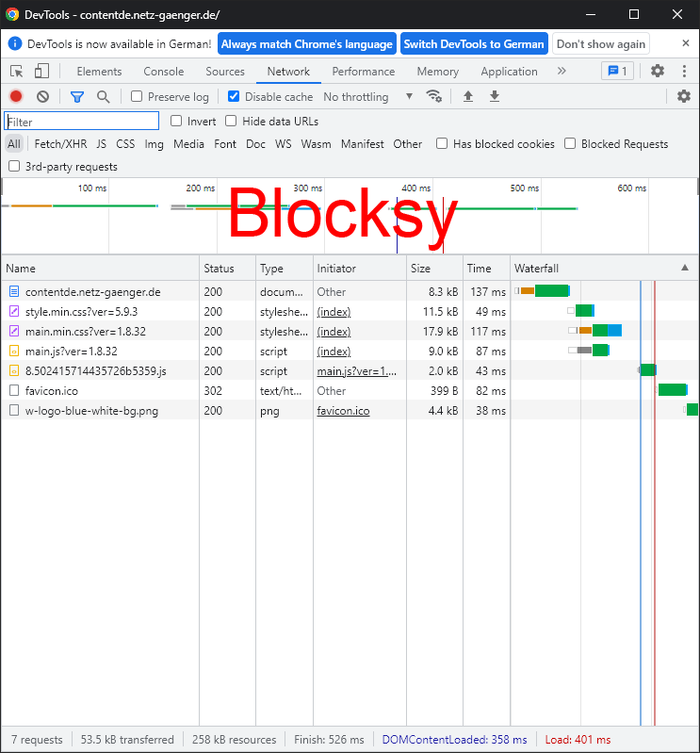Sort requests by Size column header
This screenshot has width=700, height=753.
434,268
